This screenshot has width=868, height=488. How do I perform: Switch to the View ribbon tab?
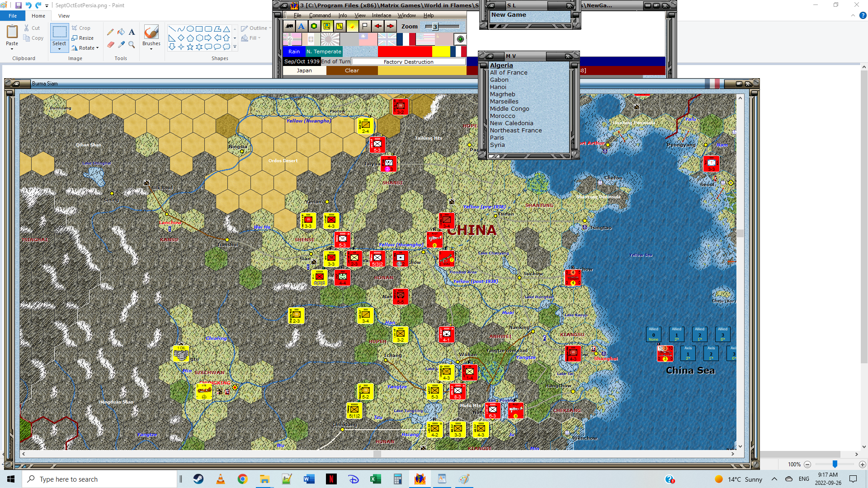click(64, 16)
